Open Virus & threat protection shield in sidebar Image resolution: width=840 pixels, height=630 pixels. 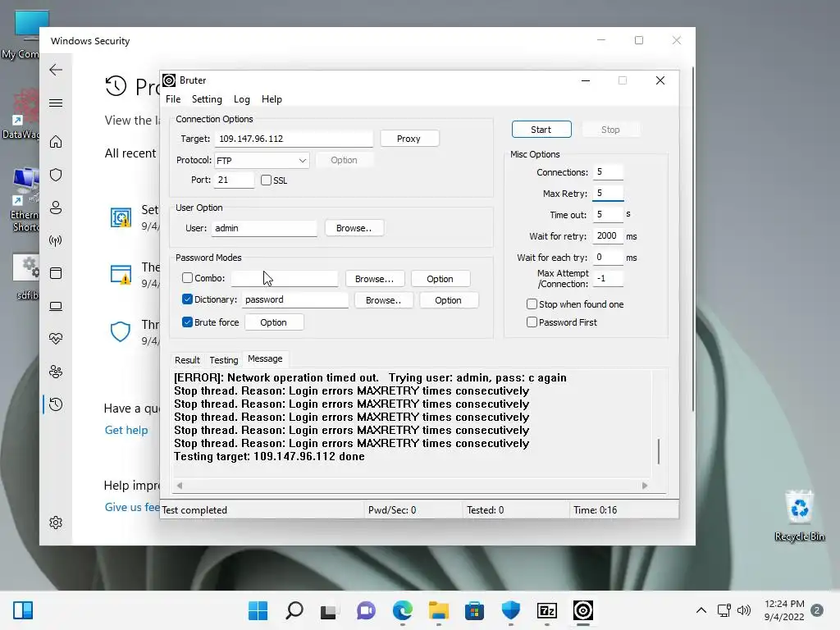(56, 175)
